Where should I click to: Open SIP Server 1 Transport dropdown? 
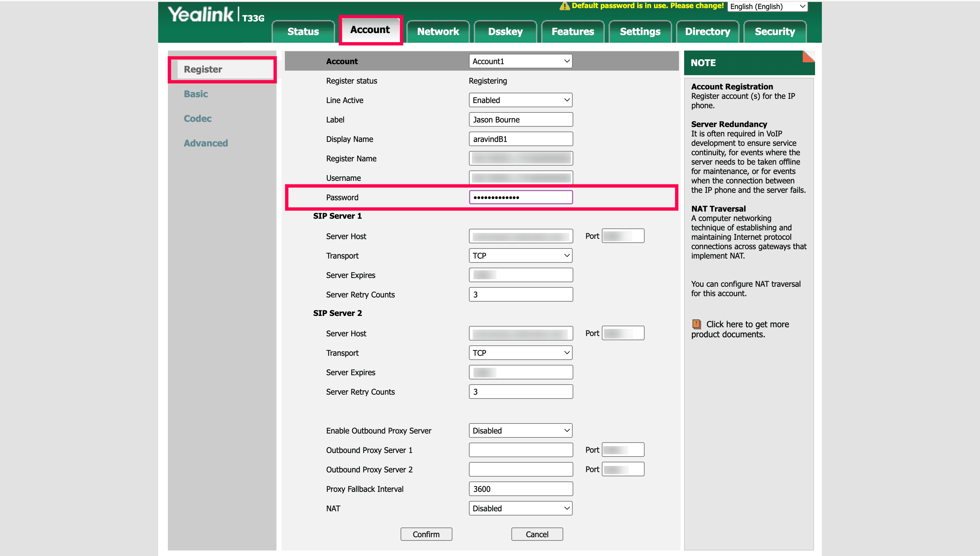[x=520, y=255]
